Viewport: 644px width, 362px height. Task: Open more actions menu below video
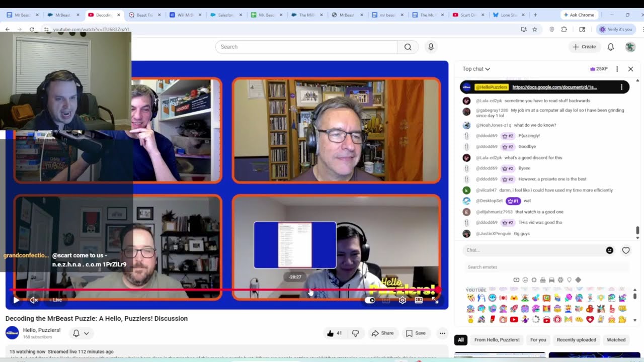point(442,333)
